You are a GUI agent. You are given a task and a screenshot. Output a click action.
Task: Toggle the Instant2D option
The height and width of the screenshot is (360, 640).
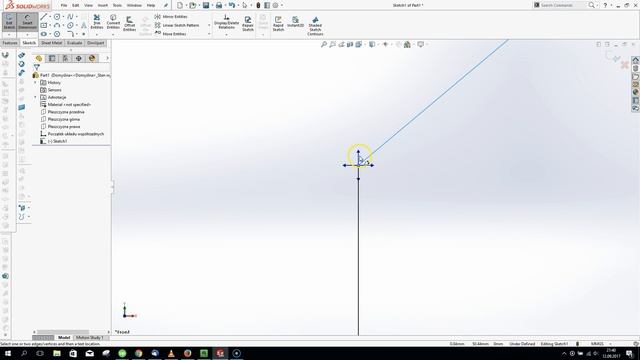click(296, 22)
